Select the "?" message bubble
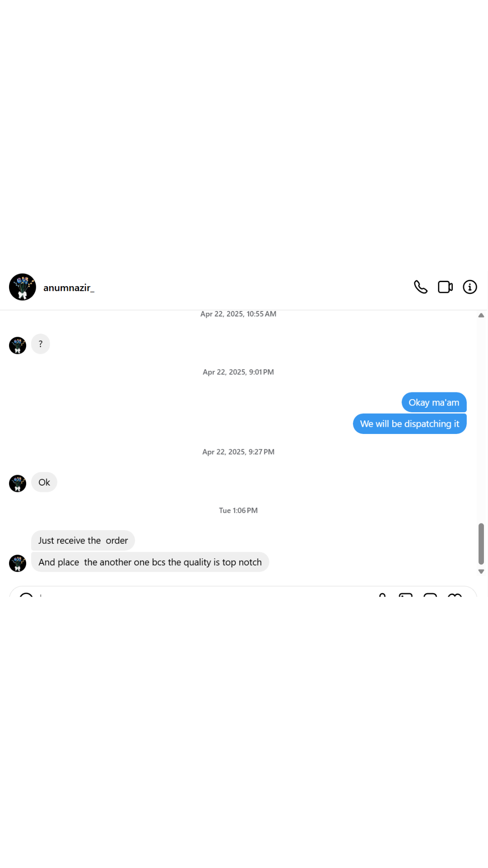The height and width of the screenshot is (868, 488). [41, 344]
